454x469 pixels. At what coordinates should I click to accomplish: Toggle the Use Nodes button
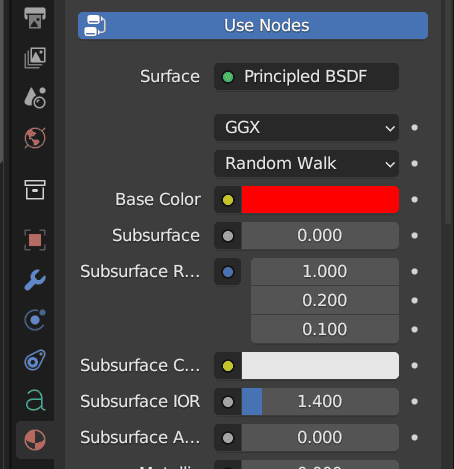(253, 26)
